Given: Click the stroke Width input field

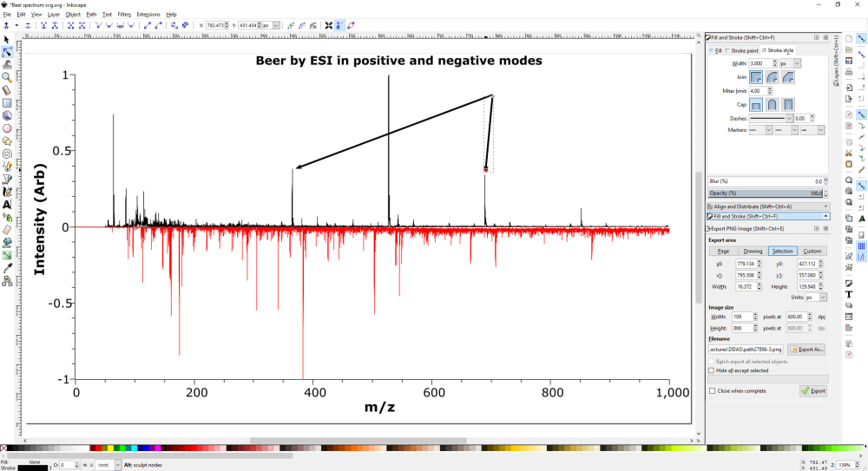Looking at the screenshot, I should (x=760, y=63).
